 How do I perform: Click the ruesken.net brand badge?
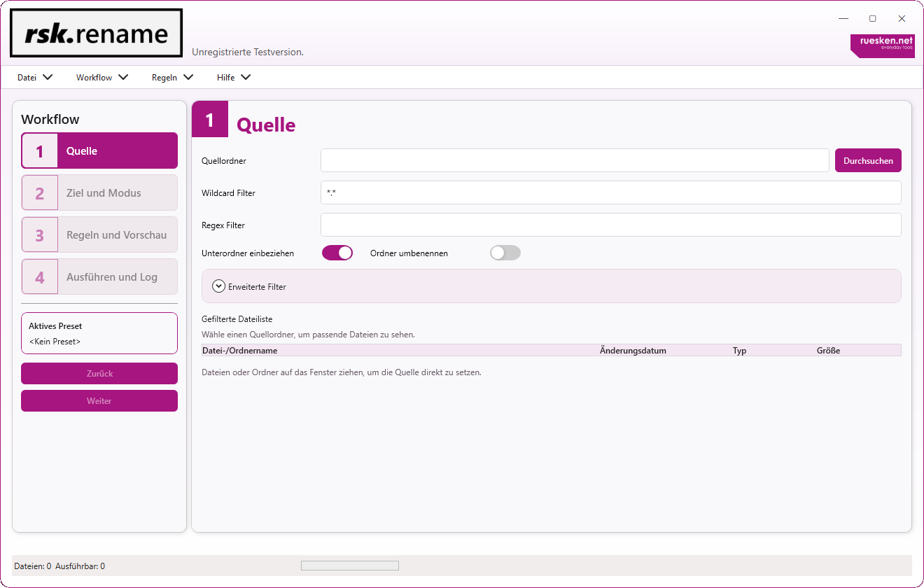(x=882, y=45)
